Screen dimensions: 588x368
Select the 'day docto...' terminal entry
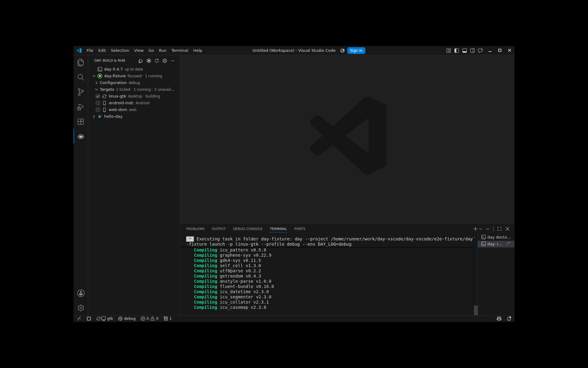[496, 237]
